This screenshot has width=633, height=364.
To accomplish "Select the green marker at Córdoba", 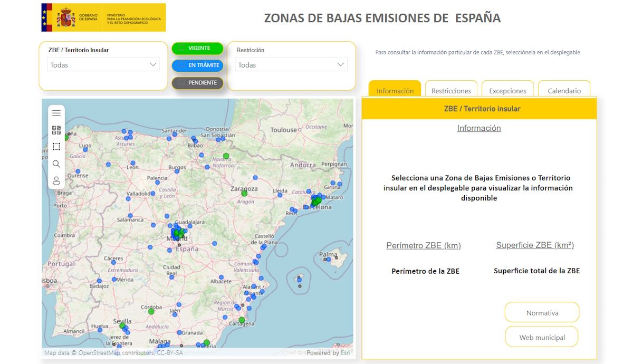I will point(151,311).
